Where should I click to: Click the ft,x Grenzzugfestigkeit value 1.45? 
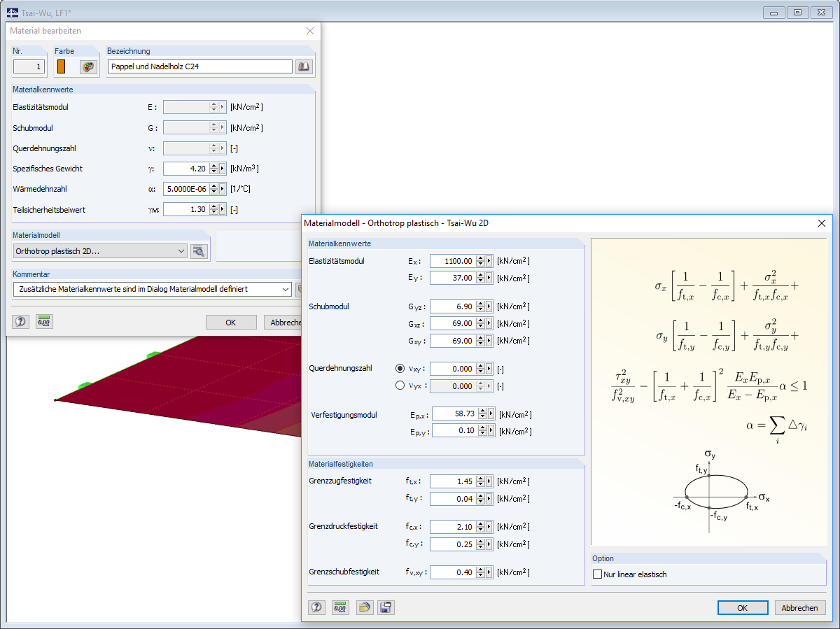click(452, 481)
